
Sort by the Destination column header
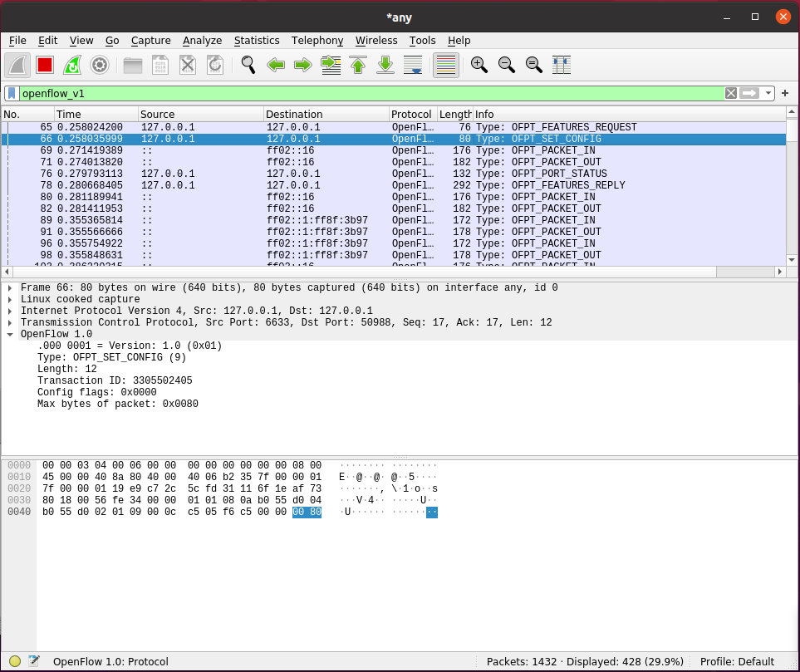[x=326, y=115]
